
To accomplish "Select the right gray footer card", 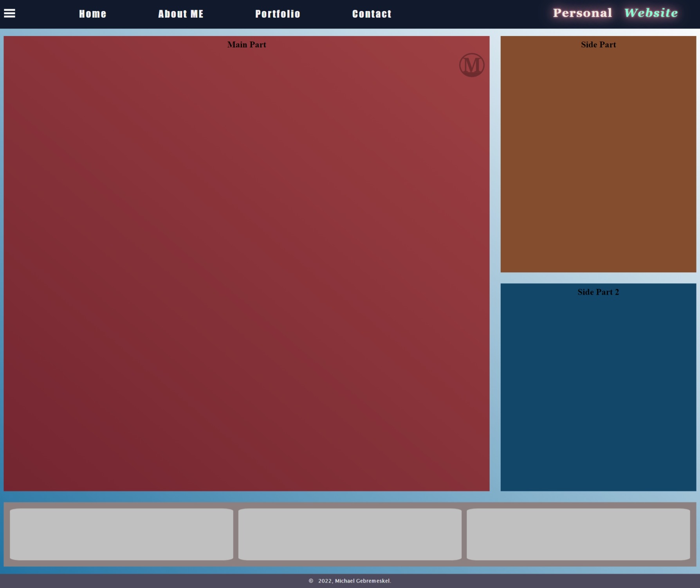I will (x=578, y=534).
